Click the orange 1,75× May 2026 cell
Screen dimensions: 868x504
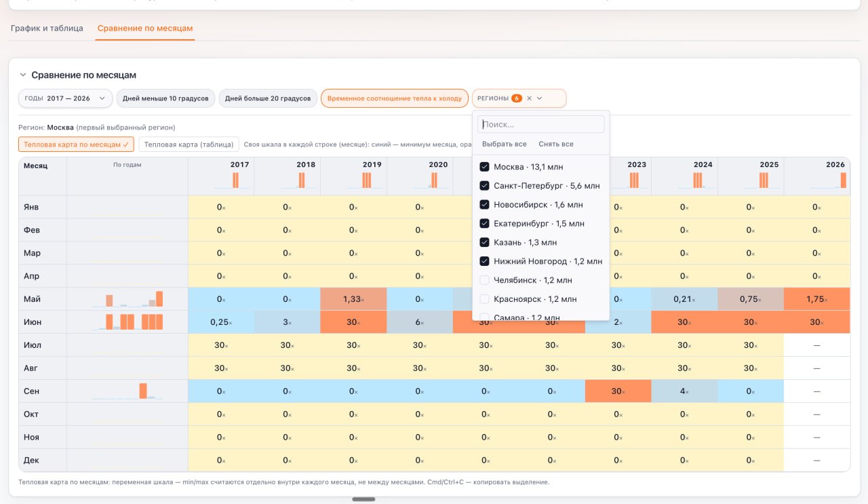pos(816,299)
